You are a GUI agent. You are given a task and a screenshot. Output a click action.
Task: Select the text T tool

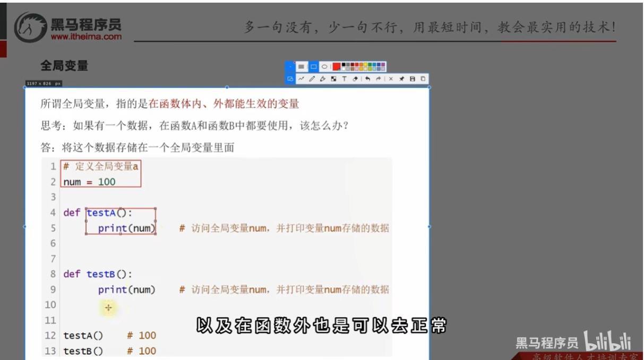[345, 78]
